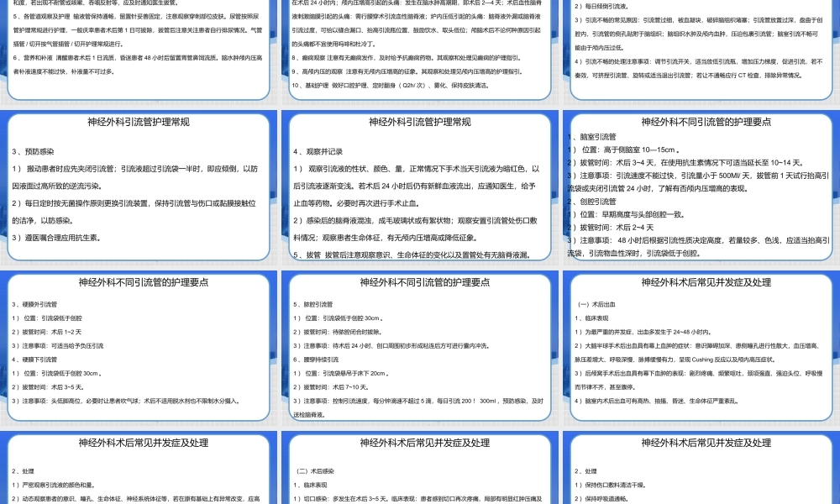Open the slide covering 脓腔引流管 and 腰穿持续引流
This screenshot has width=840, height=504.
419,347
